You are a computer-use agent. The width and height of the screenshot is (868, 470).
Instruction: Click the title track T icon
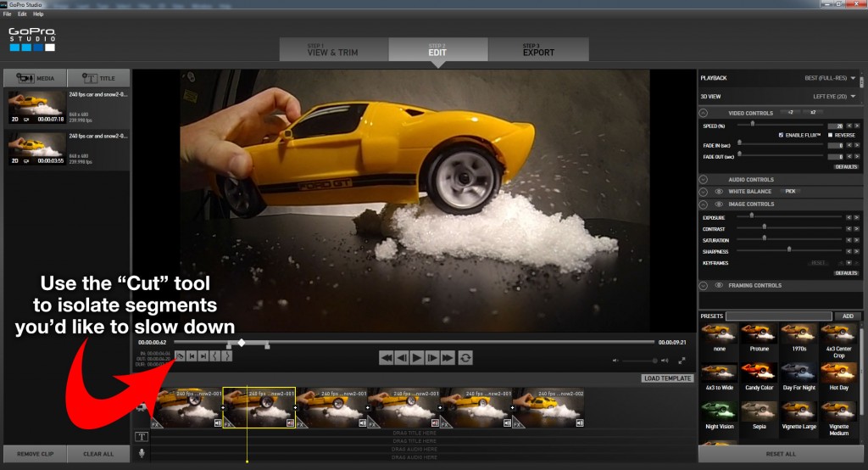[142, 437]
